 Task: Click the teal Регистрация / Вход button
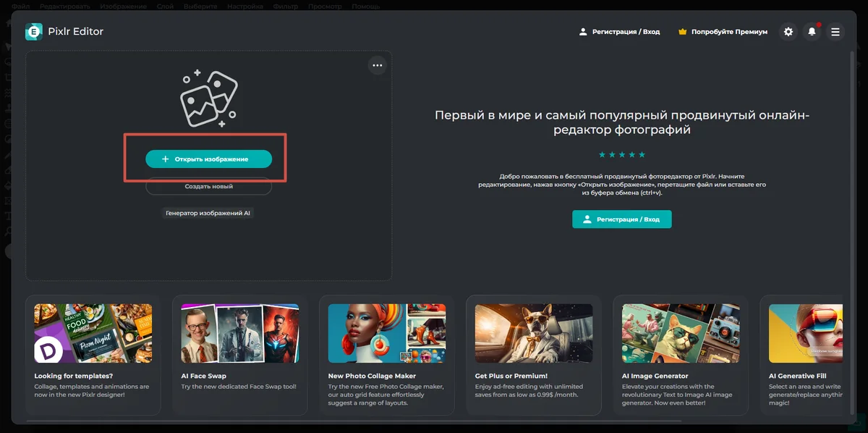coord(622,219)
